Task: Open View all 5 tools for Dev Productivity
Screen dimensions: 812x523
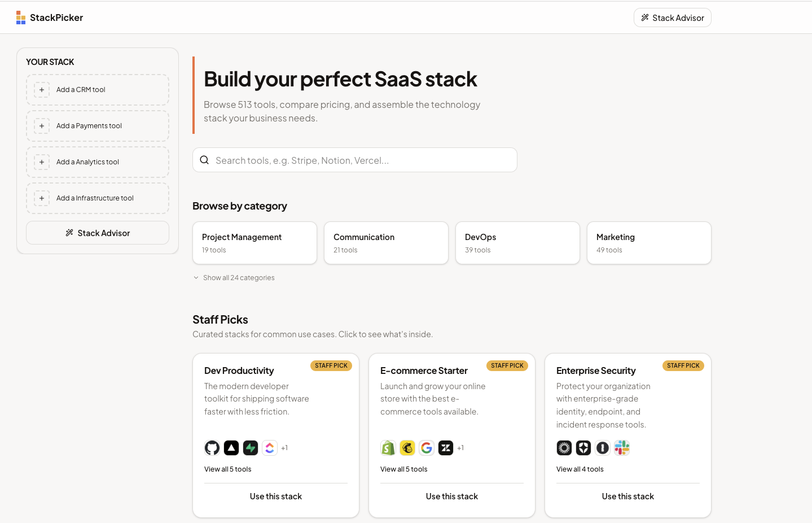Action: pyautogui.click(x=227, y=469)
